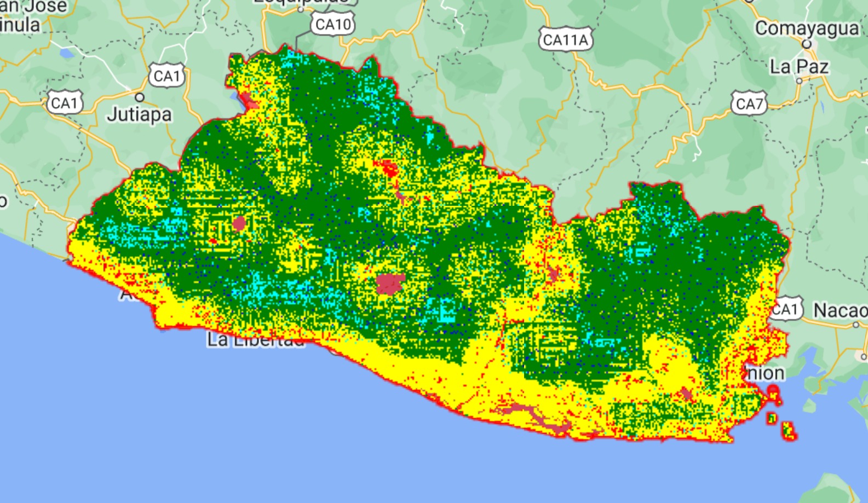Click the Nacao place label
Screen dimensions: 868x503
[x=840, y=310]
